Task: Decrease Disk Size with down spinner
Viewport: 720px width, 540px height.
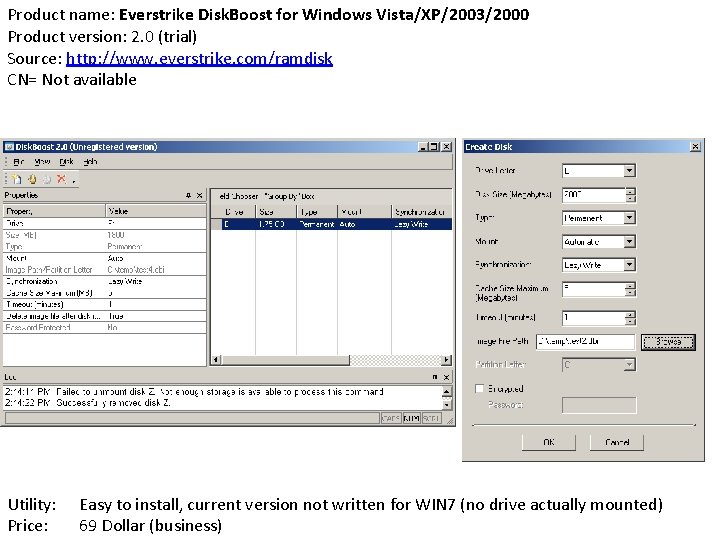Action: (x=630, y=198)
